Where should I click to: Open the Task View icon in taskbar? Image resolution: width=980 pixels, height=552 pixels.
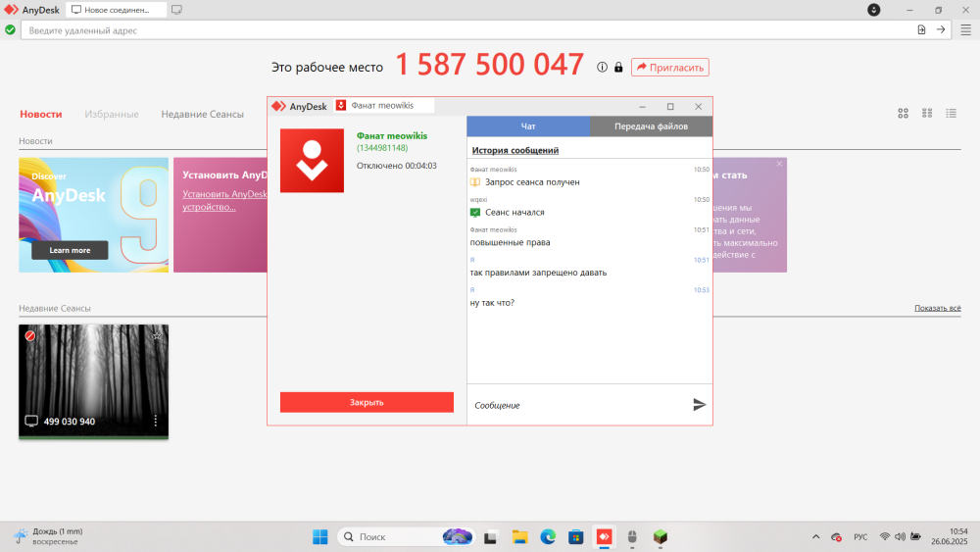491,537
